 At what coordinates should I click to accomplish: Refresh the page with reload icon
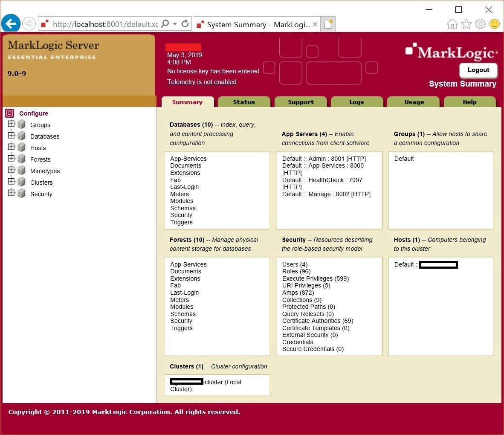click(x=185, y=24)
